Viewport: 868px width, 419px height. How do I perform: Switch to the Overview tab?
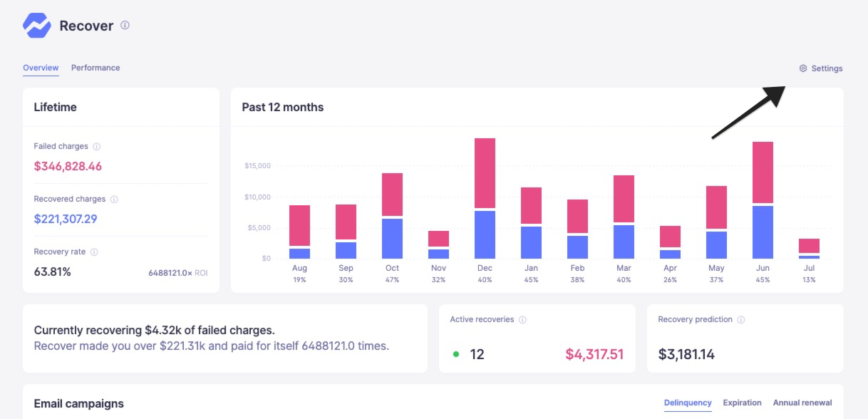[41, 68]
